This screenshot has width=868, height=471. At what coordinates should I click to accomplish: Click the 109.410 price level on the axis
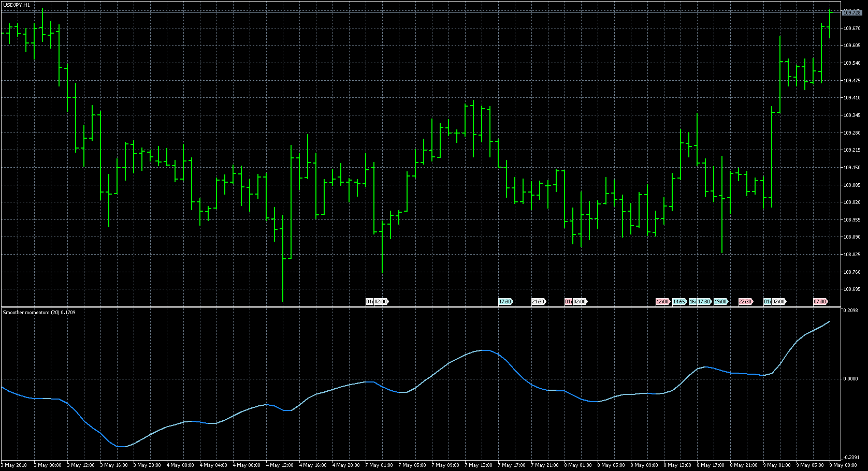coord(852,98)
